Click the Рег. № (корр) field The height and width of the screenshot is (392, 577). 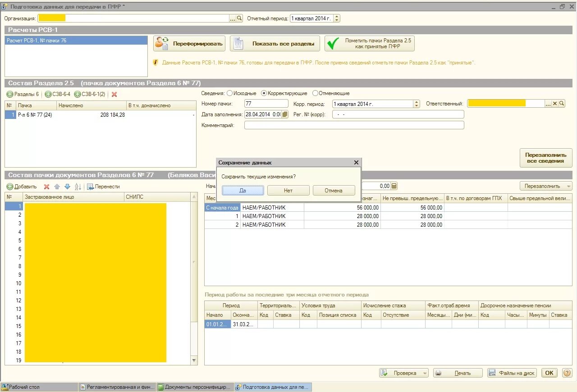coord(398,114)
